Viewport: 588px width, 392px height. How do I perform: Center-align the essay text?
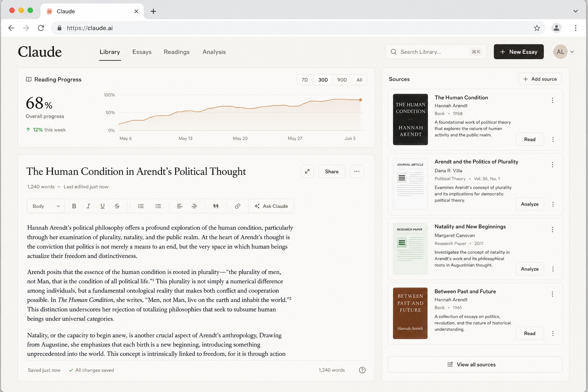tap(194, 206)
